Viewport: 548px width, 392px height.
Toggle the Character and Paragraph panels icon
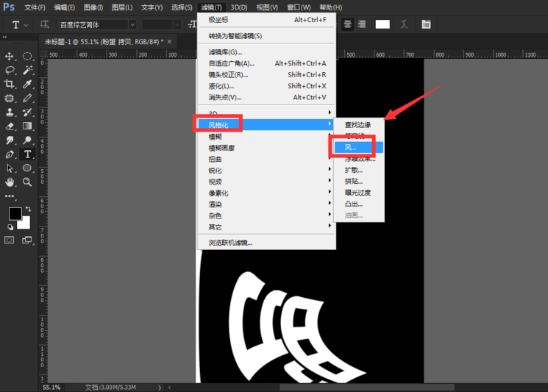pyautogui.click(x=426, y=24)
